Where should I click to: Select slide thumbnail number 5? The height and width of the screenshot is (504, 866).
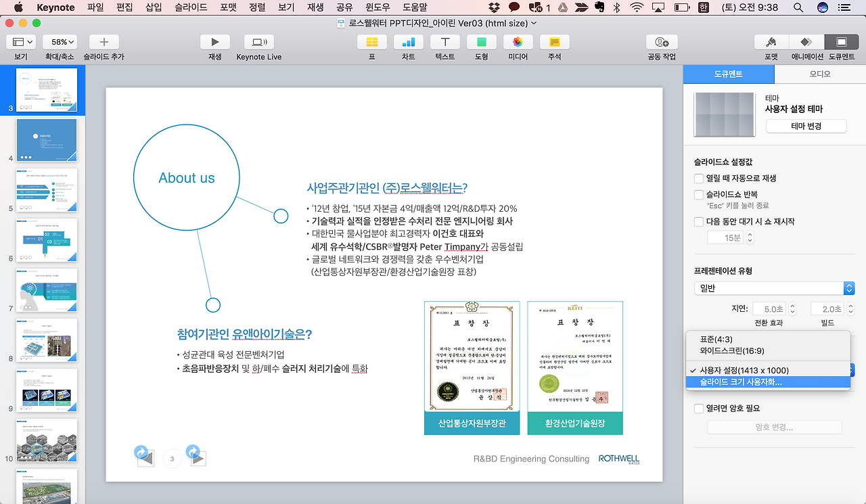46,190
